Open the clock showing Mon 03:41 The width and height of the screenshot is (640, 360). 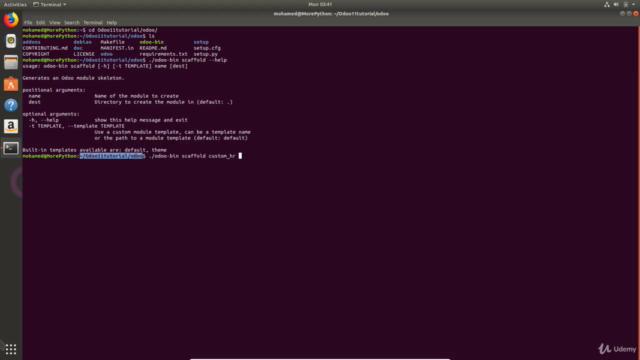point(320,4)
